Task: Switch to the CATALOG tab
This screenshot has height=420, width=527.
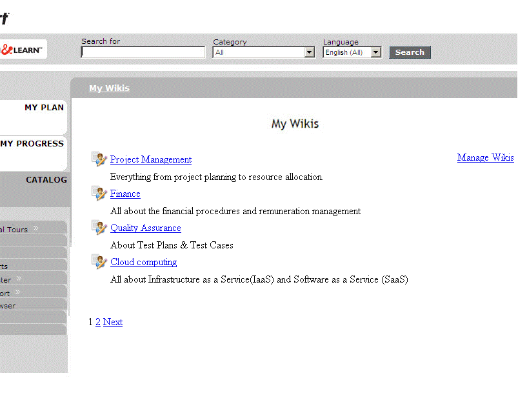Action: pos(35,189)
